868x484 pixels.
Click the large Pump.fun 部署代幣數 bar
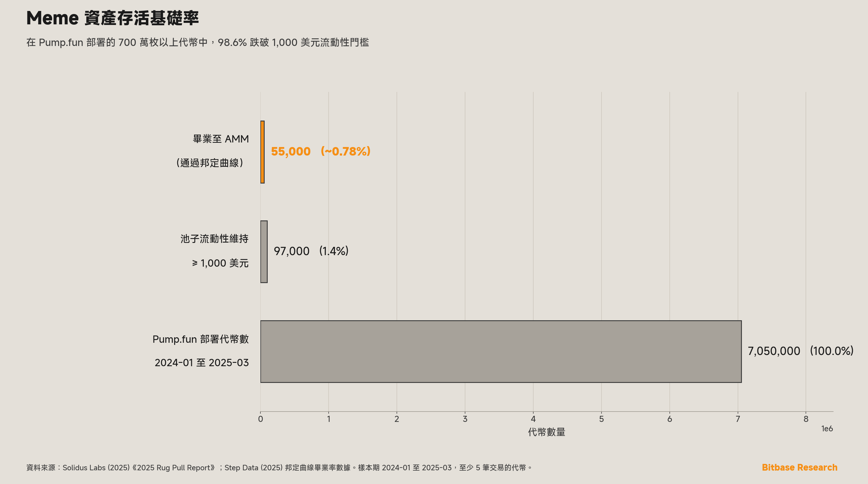click(501, 351)
